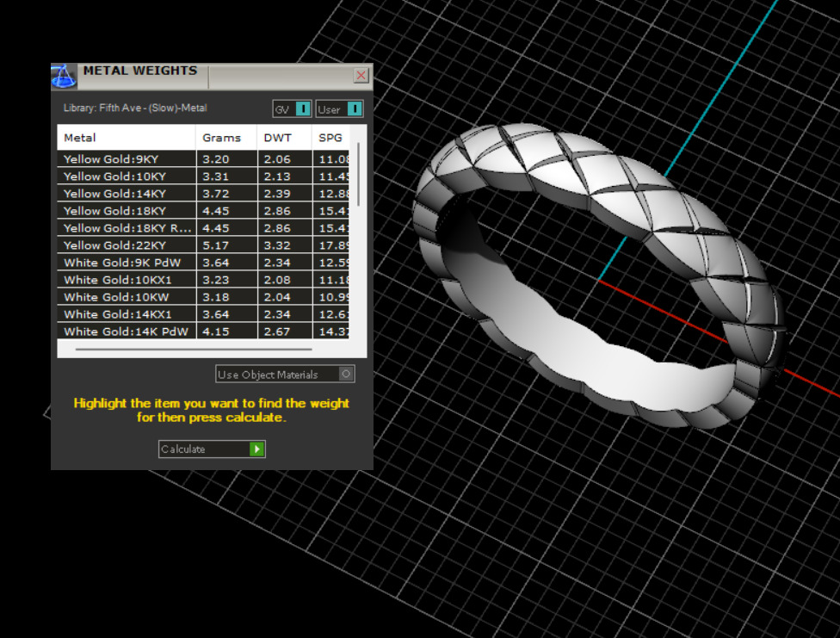Screen dimensions: 840x638
Task: Select the White Gold:10KW row
Action: pyautogui.click(x=204, y=296)
